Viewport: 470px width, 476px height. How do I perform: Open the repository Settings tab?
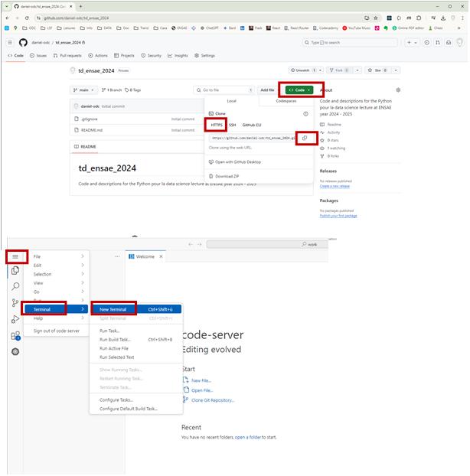(x=204, y=56)
